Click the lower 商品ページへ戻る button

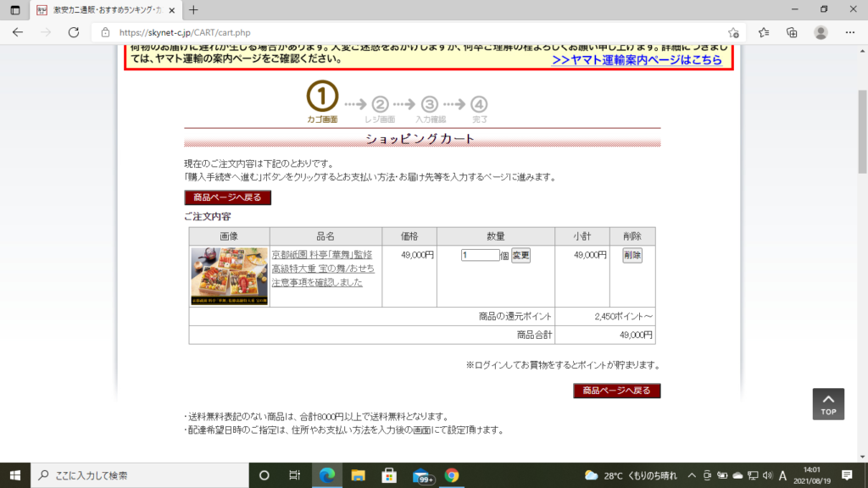[x=617, y=391]
